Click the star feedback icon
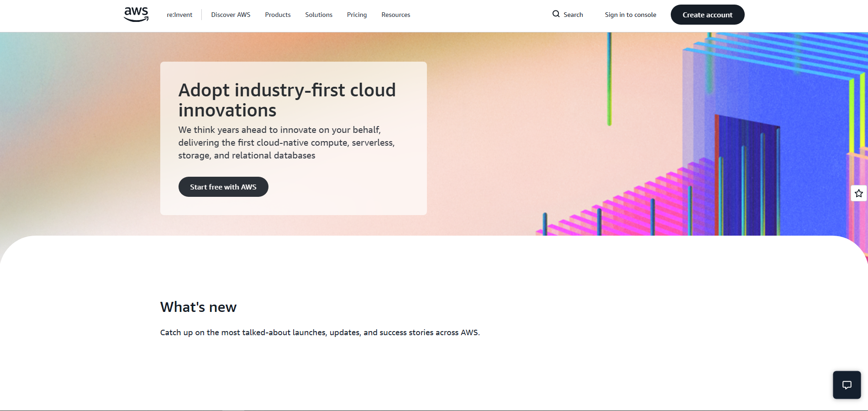 (859, 193)
